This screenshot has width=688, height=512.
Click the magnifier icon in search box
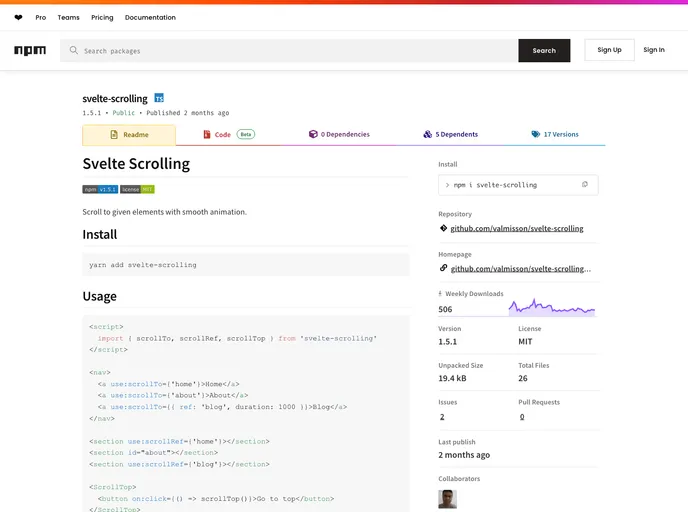[x=74, y=50]
